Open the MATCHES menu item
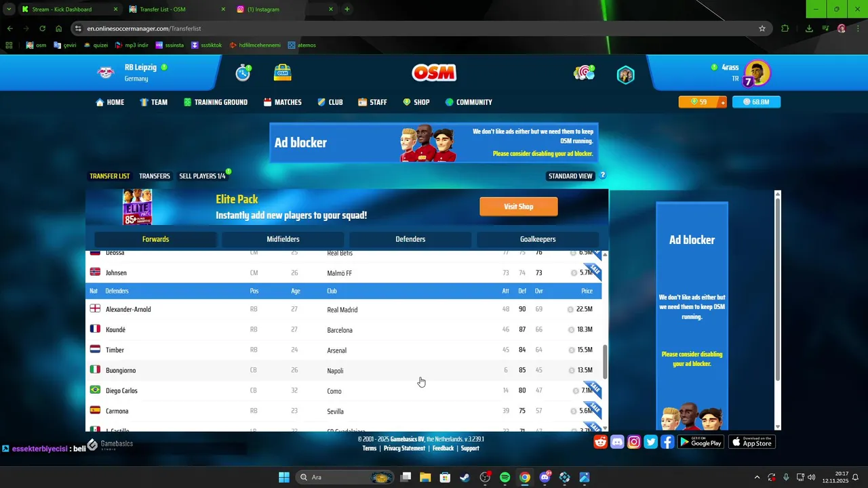Viewport: 868px width, 488px height. (282, 102)
